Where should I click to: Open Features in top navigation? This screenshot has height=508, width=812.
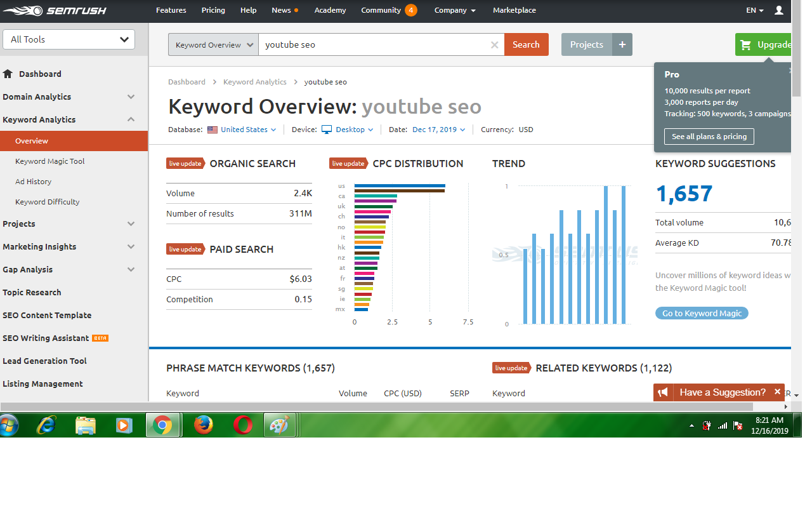point(171,10)
